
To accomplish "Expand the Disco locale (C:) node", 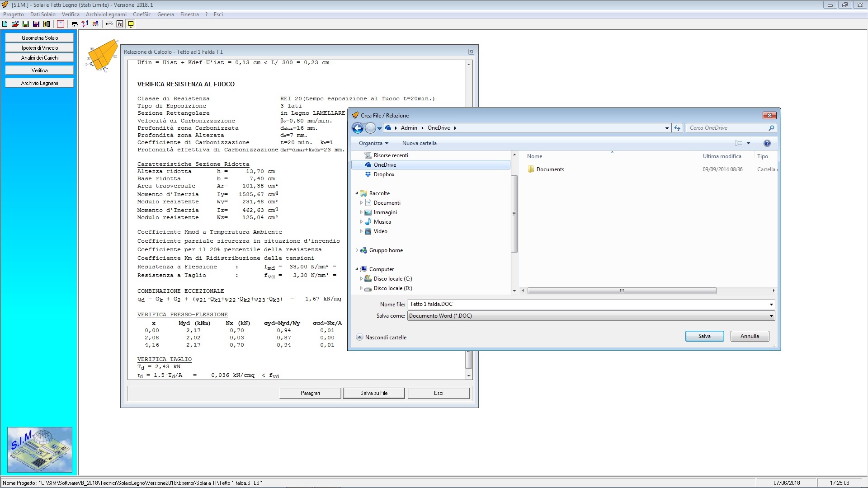I will tap(361, 279).
